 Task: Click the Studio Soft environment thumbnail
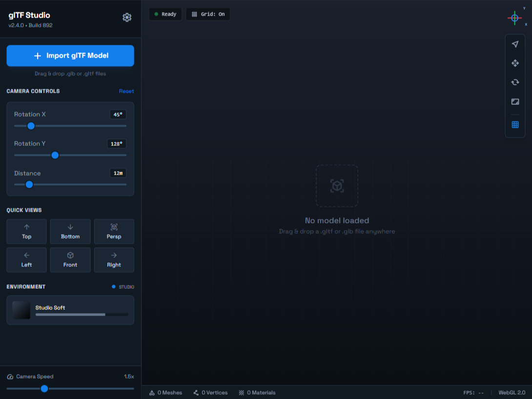pyautogui.click(x=21, y=310)
